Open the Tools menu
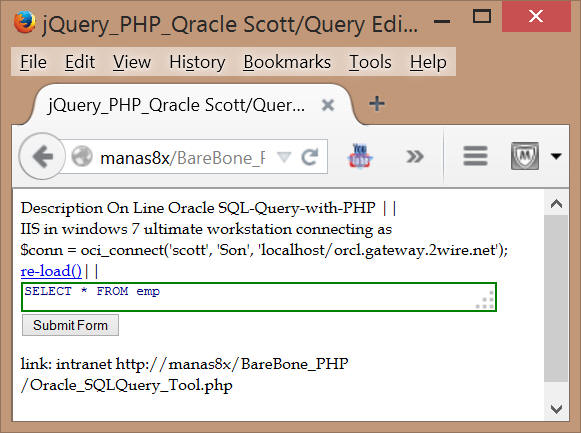The height and width of the screenshot is (433, 581). pos(370,62)
